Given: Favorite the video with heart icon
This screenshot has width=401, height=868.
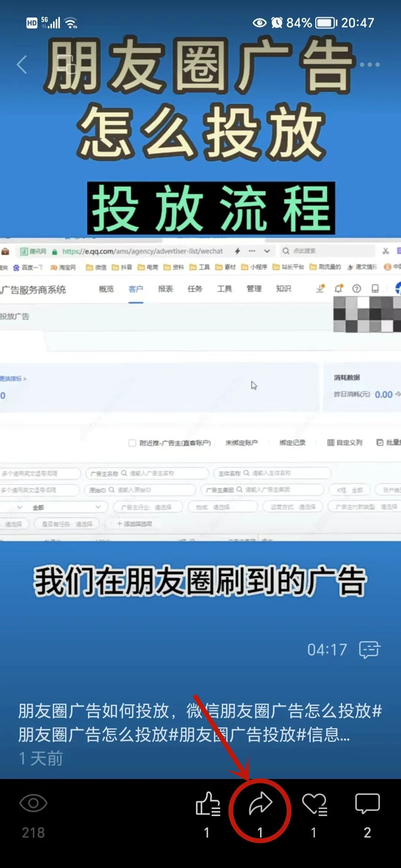Looking at the screenshot, I should click(314, 804).
